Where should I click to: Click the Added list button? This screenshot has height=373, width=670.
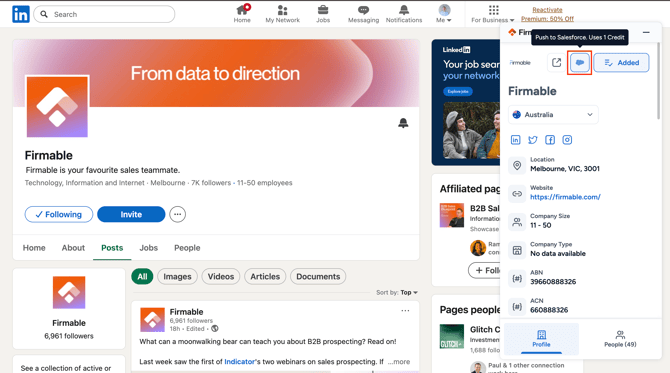(x=621, y=62)
